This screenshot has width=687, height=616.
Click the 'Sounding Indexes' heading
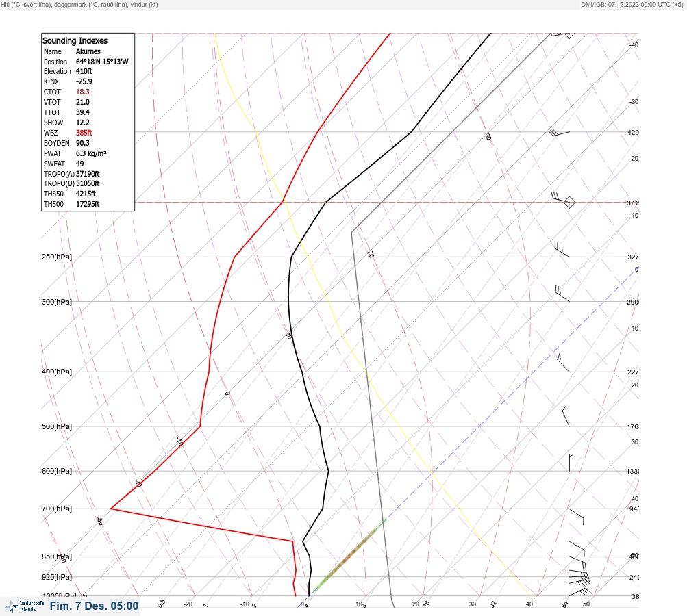pyautogui.click(x=75, y=40)
